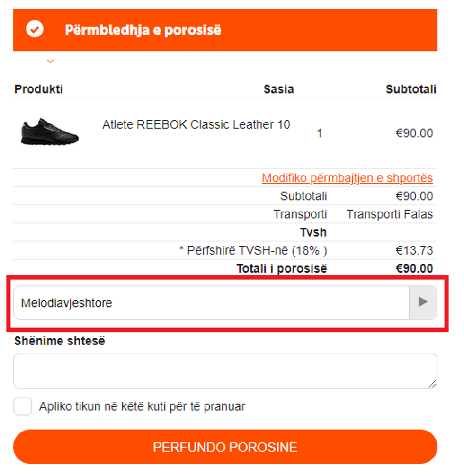Click the Sasia column header
The width and height of the screenshot is (464, 476).
pos(278,89)
